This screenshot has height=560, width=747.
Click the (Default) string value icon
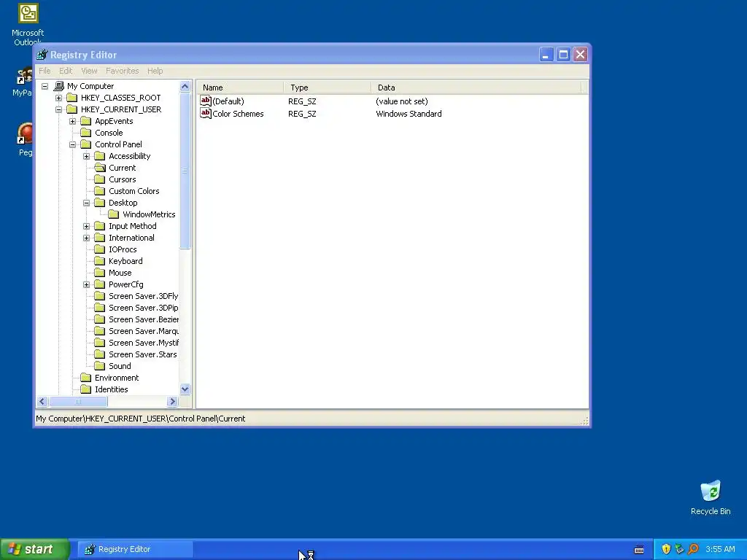[x=205, y=101]
